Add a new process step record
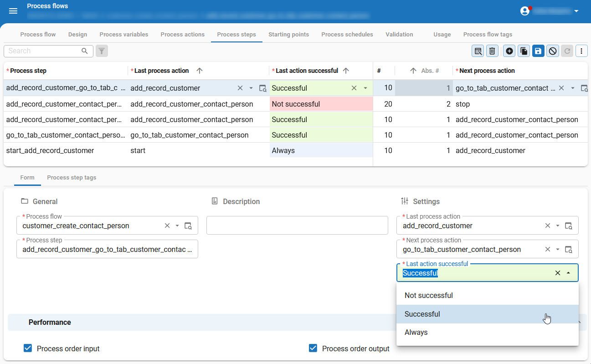Screen dimensions: 591x364 tap(509, 51)
